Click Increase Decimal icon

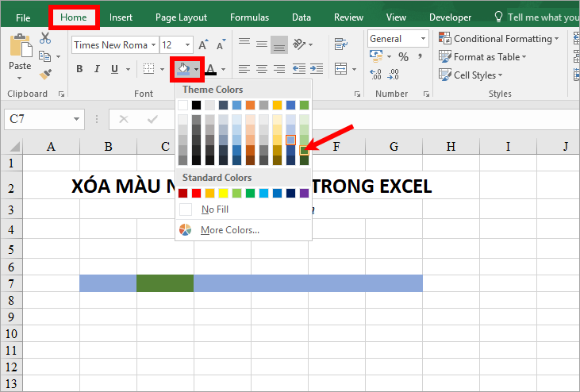(375, 75)
